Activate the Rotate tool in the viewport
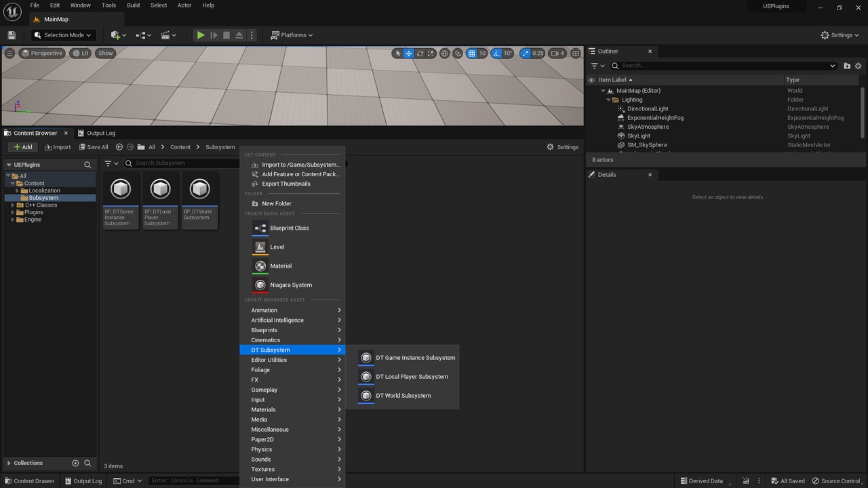Viewport: 868px width, 488px height. click(420, 53)
